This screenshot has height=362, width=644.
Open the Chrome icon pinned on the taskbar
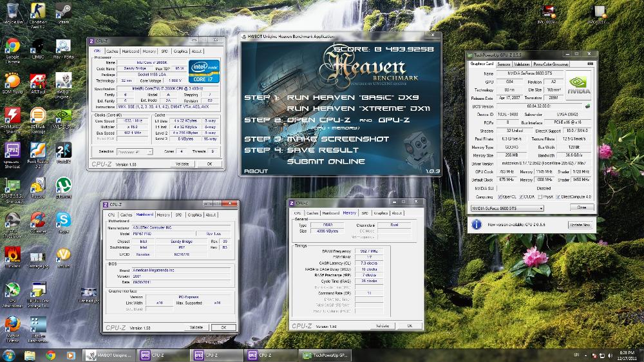pyautogui.click(x=50, y=356)
